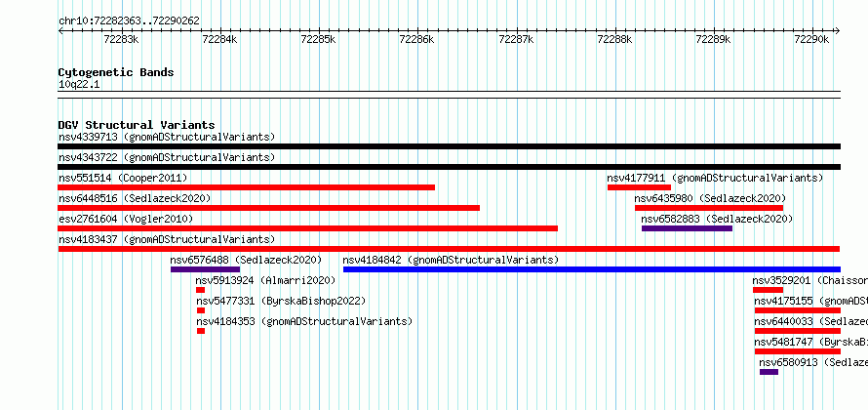Select the small red bar under nsv4184353

[x=201, y=331]
